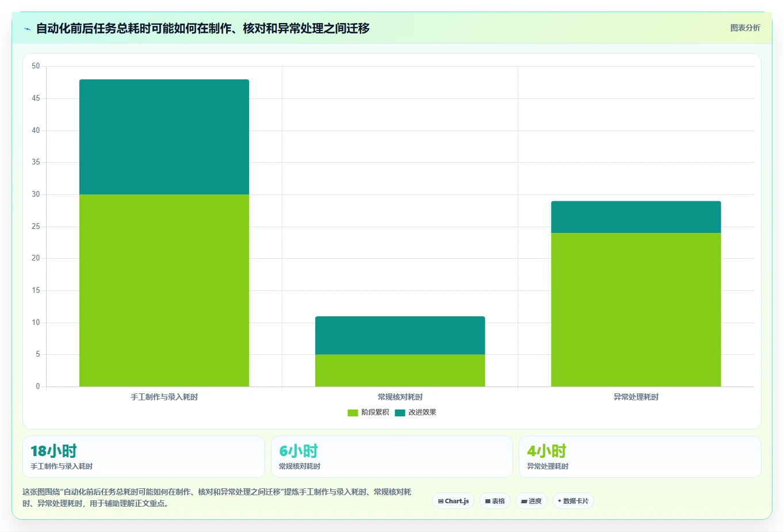The width and height of the screenshot is (784, 532).
Task: Toggle the 改进效果 legend item
Action: pyautogui.click(x=415, y=412)
